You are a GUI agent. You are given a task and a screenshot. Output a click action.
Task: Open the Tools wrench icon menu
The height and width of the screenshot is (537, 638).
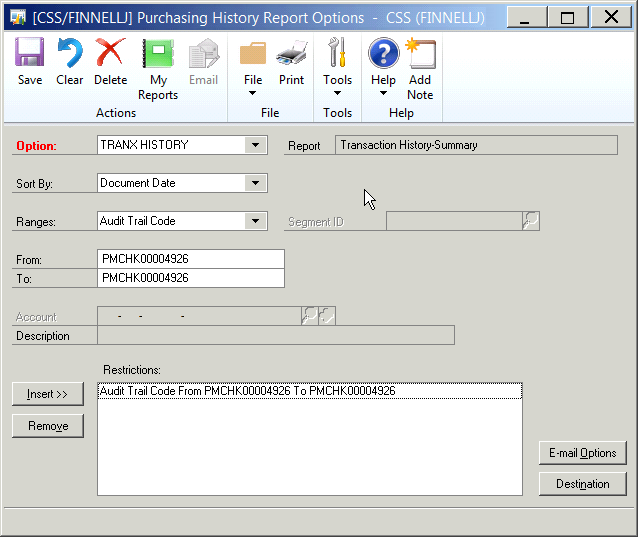[337, 52]
